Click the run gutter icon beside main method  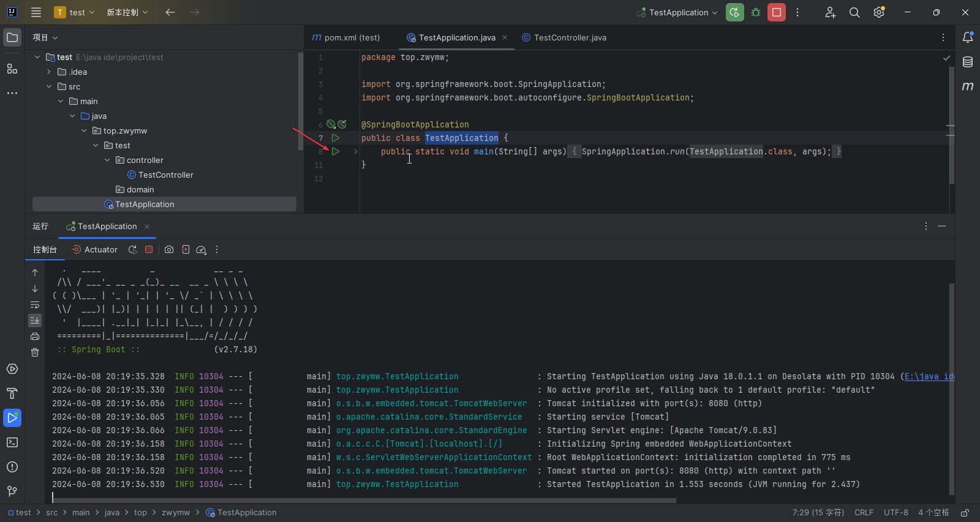point(336,151)
